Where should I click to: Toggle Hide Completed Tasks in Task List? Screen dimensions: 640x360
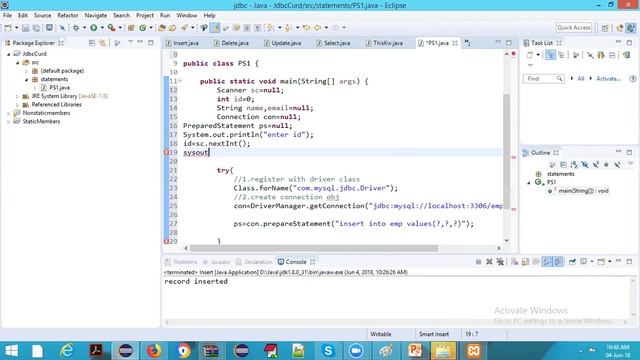click(590, 55)
